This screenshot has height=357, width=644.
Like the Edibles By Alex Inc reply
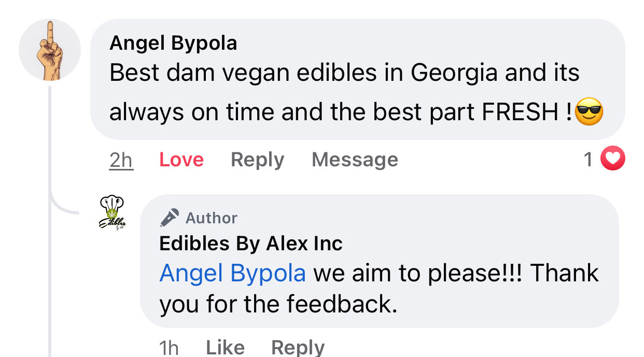coord(225,347)
